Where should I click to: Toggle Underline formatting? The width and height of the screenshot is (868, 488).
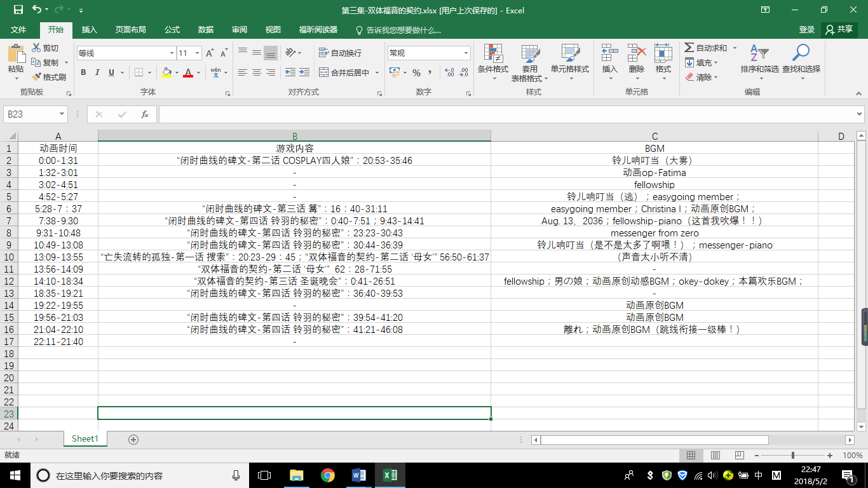(111, 72)
